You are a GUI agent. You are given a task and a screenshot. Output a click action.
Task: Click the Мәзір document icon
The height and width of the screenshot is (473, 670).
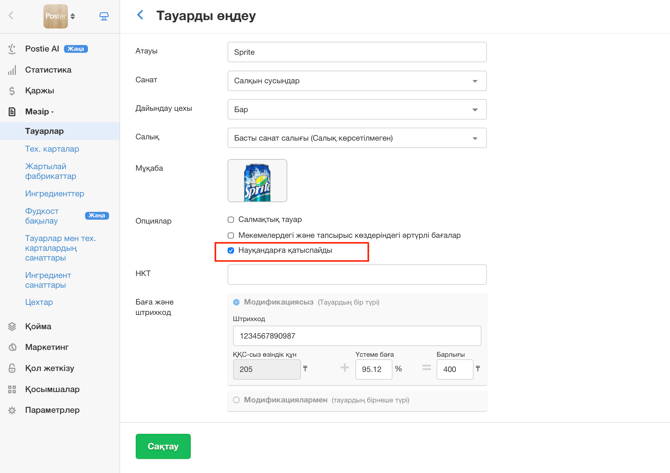coord(12,112)
